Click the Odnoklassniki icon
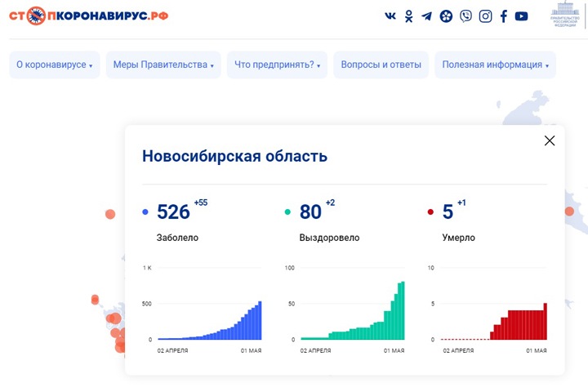 408,16
